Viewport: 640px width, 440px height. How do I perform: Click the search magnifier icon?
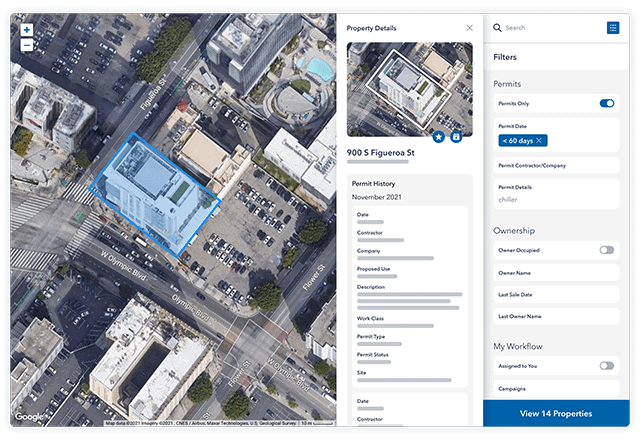click(x=497, y=28)
